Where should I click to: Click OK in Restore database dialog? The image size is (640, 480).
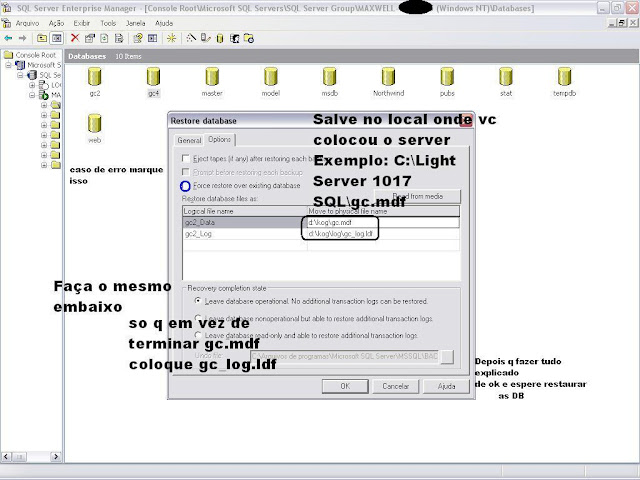tap(345, 386)
